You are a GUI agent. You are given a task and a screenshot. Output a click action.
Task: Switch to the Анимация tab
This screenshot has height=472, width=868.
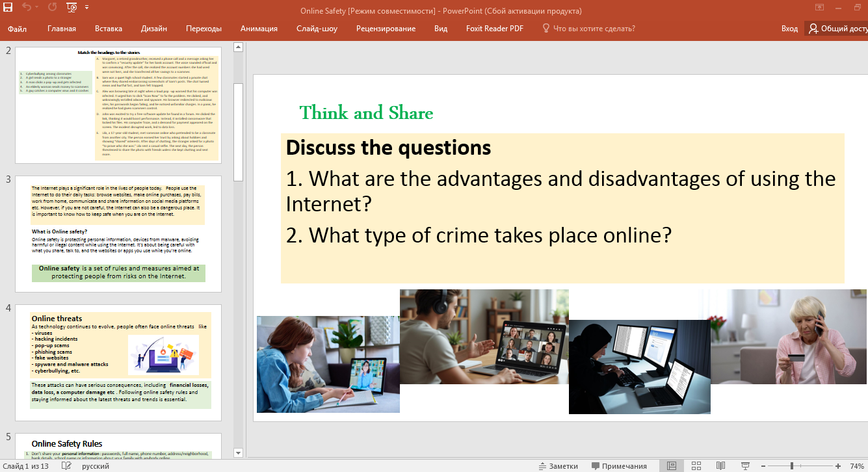(x=259, y=29)
